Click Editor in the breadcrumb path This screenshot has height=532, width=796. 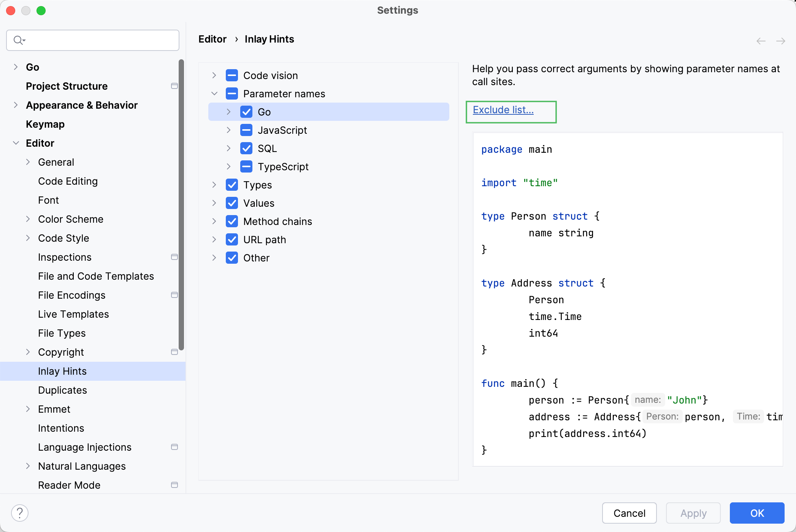(212, 39)
